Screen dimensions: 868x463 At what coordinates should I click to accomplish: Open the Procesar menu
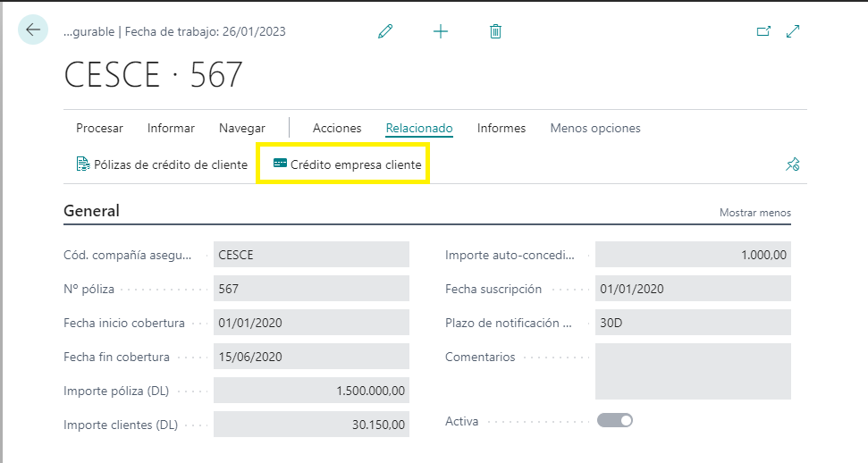pyautogui.click(x=99, y=128)
